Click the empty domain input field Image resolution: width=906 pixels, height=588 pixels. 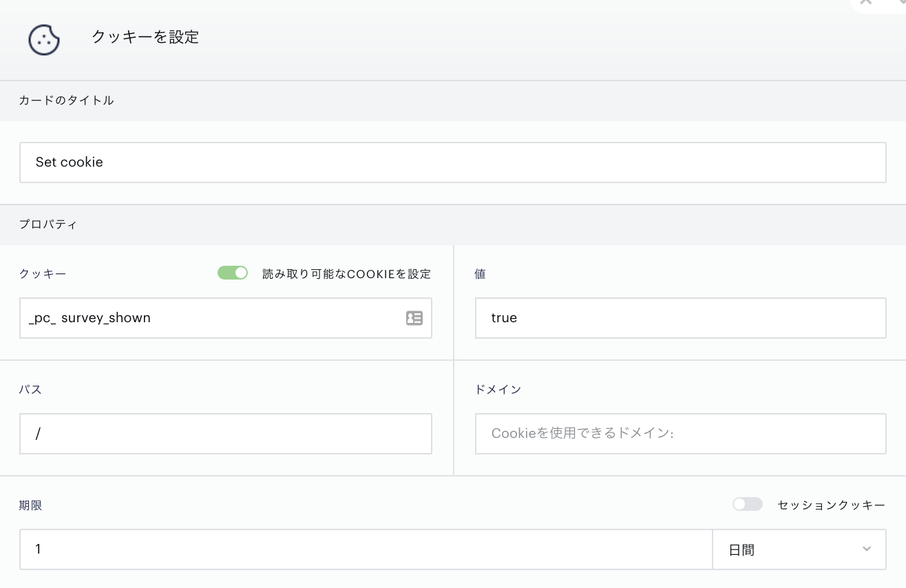coord(679,434)
